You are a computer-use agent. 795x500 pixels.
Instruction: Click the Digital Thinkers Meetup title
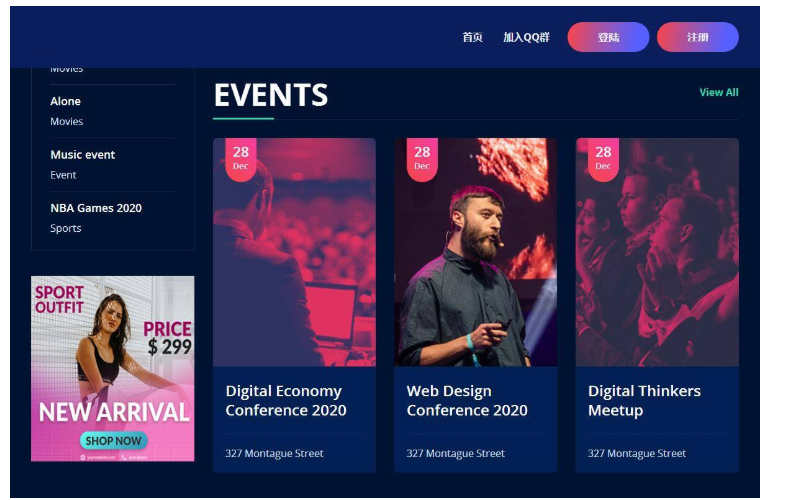coord(644,401)
